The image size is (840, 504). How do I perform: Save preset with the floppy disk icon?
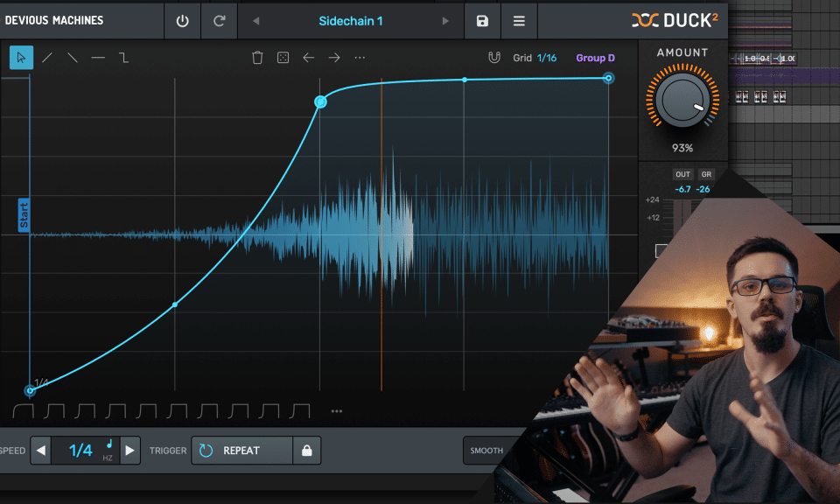click(482, 21)
